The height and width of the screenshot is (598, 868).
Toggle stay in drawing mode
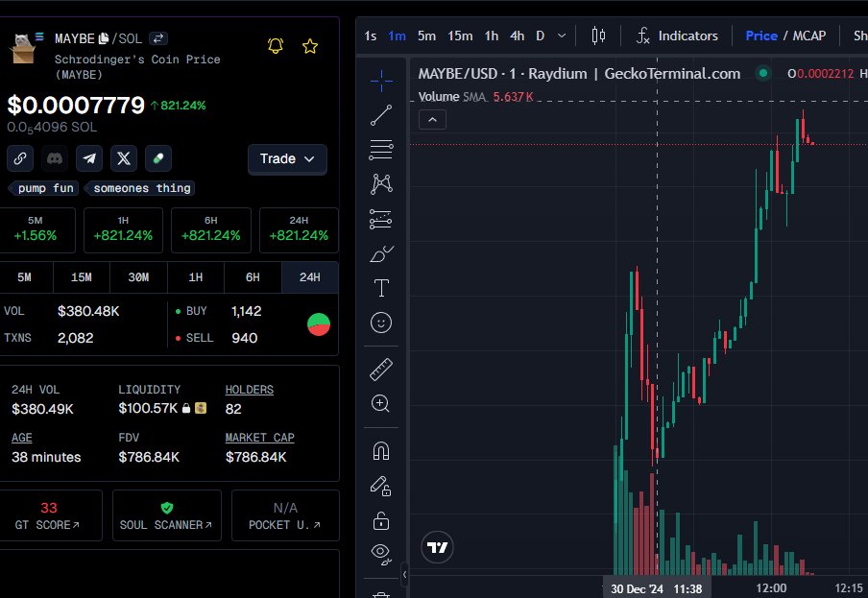pos(381,487)
